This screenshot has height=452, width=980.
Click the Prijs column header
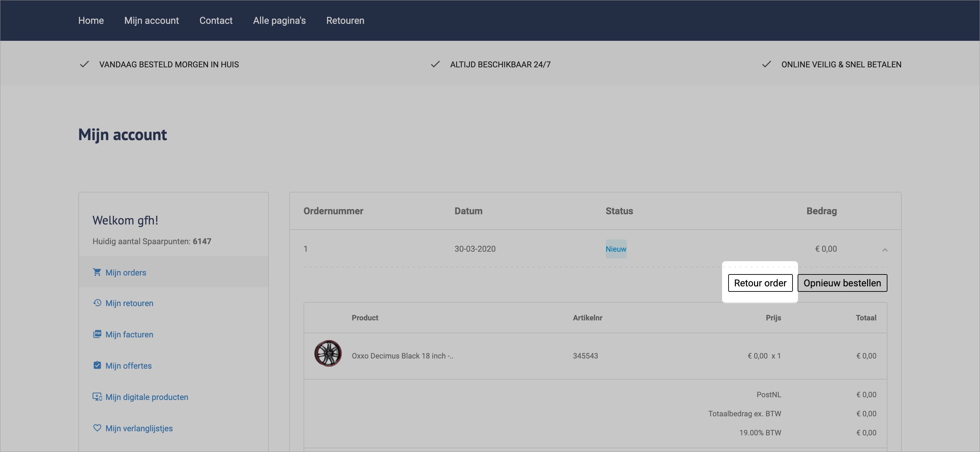(x=773, y=318)
